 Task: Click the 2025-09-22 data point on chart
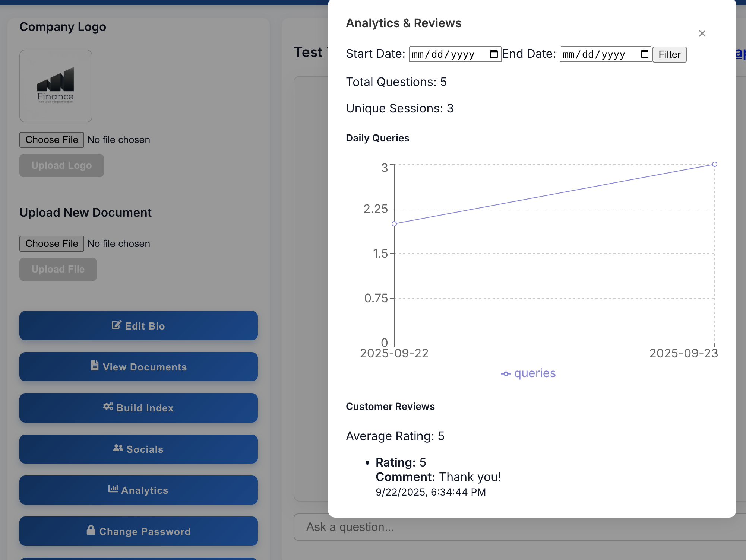tap(394, 224)
